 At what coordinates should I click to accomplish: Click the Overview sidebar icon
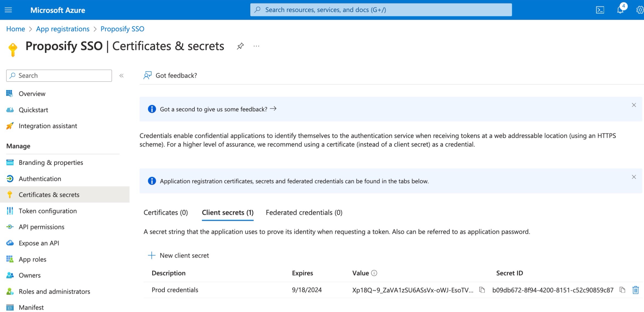point(10,94)
